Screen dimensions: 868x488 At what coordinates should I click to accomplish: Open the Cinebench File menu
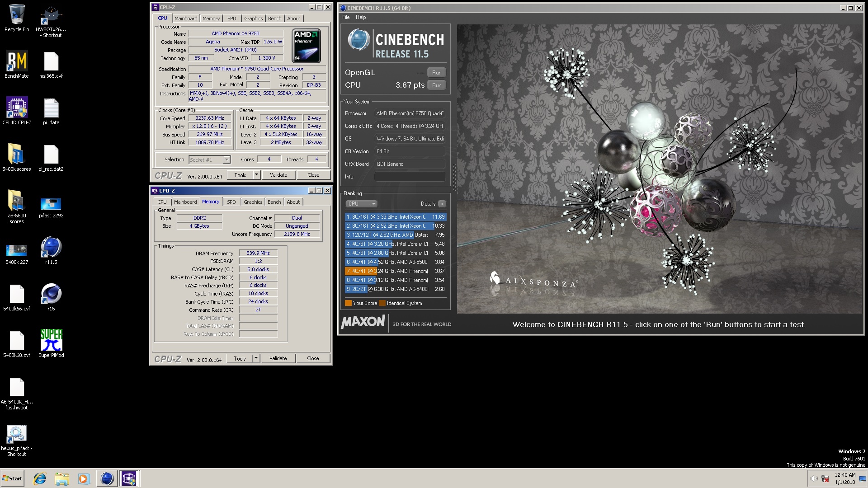(x=346, y=17)
